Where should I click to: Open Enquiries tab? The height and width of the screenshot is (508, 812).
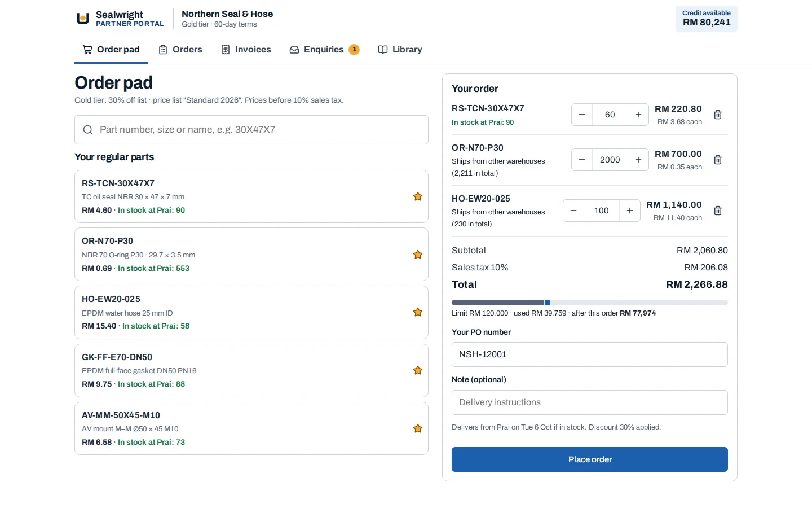(x=324, y=50)
